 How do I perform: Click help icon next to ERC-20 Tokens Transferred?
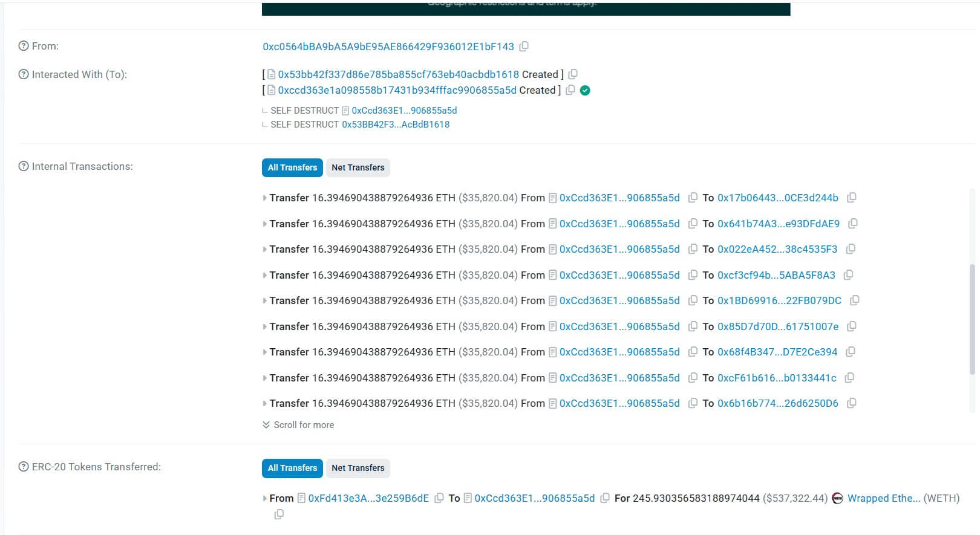pos(24,467)
